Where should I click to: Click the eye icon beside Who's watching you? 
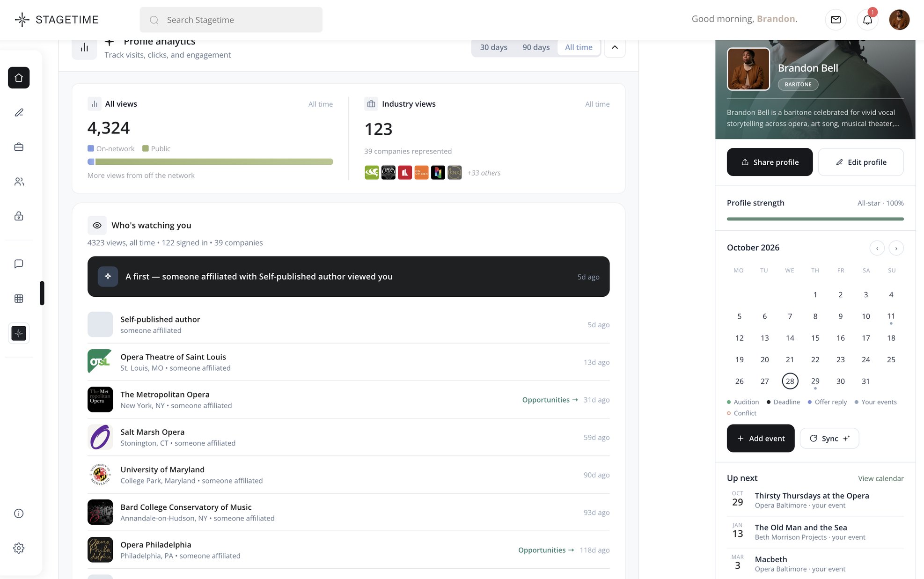click(x=97, y=225)
